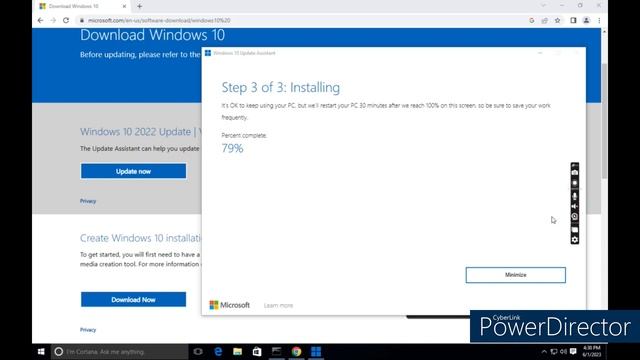Click Windows Update Assistant taskbar icon

[316, 351]
